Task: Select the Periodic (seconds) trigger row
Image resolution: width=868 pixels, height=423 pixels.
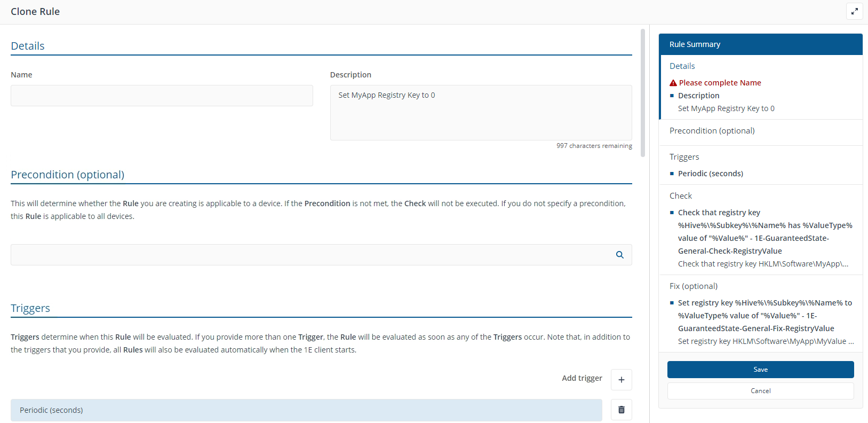Action: click(x=306, y=410)
